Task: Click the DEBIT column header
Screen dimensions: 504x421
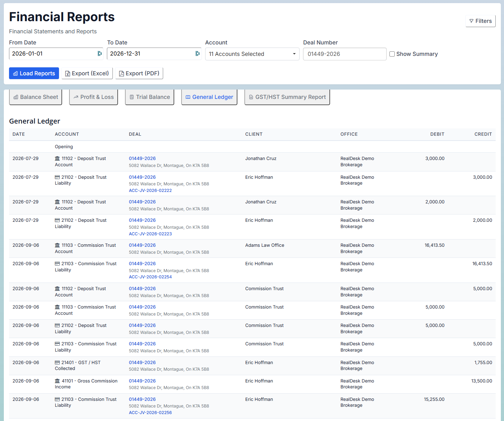Action: (437, 134)
